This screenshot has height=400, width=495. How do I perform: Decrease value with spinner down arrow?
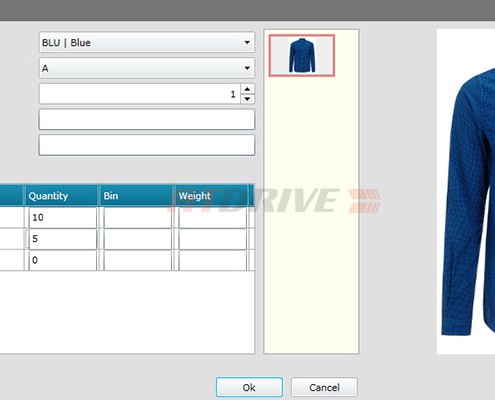[x=247, y=99]
